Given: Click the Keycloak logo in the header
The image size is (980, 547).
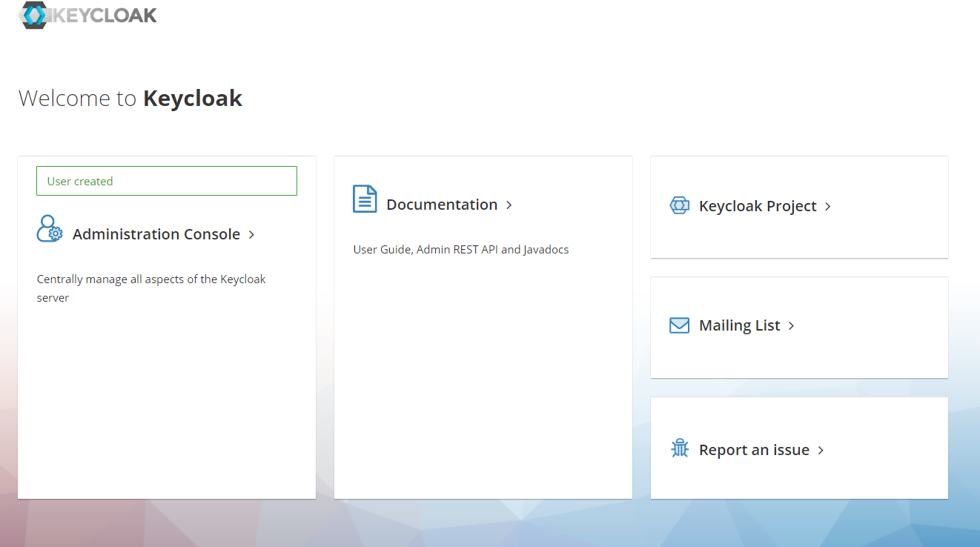Looking at the screenshot, I should click(x=87, y=15).
